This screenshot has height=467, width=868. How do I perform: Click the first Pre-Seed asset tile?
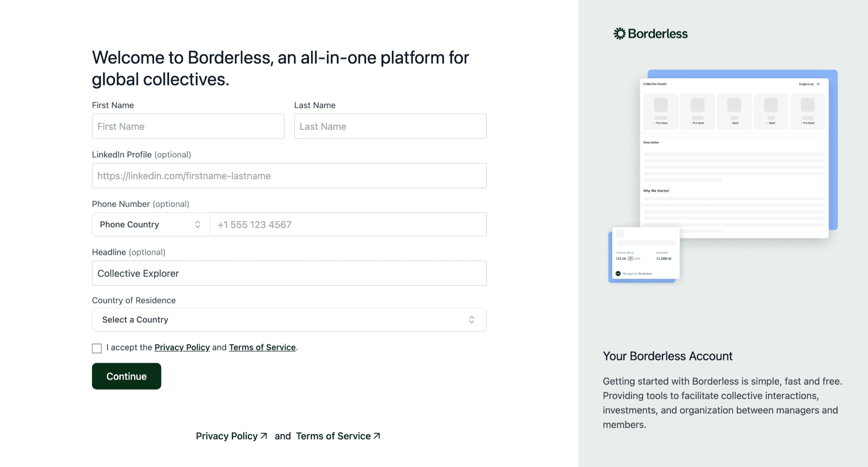coord(661,111)
